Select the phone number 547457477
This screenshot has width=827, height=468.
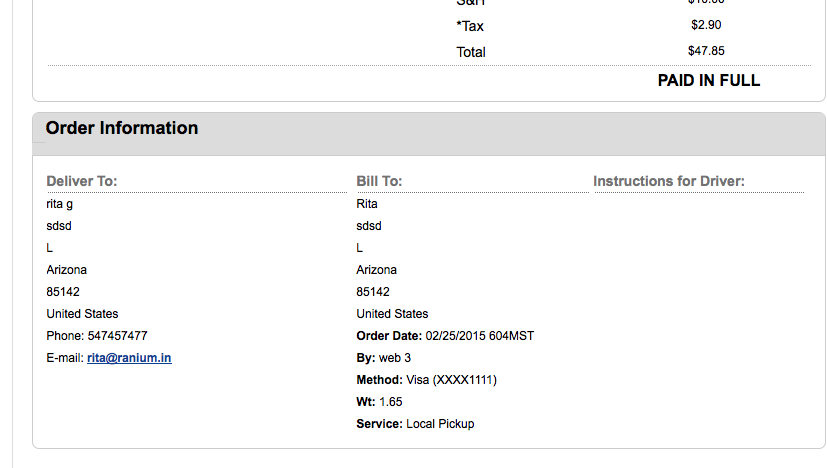tap(118, 336)
